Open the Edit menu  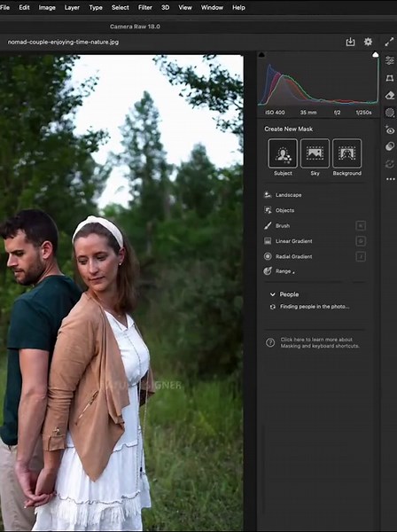[24, 7]
